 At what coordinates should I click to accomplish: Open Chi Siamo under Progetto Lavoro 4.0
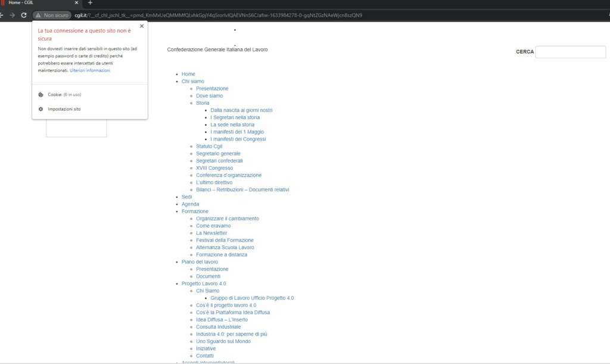[x=207, y=291]
